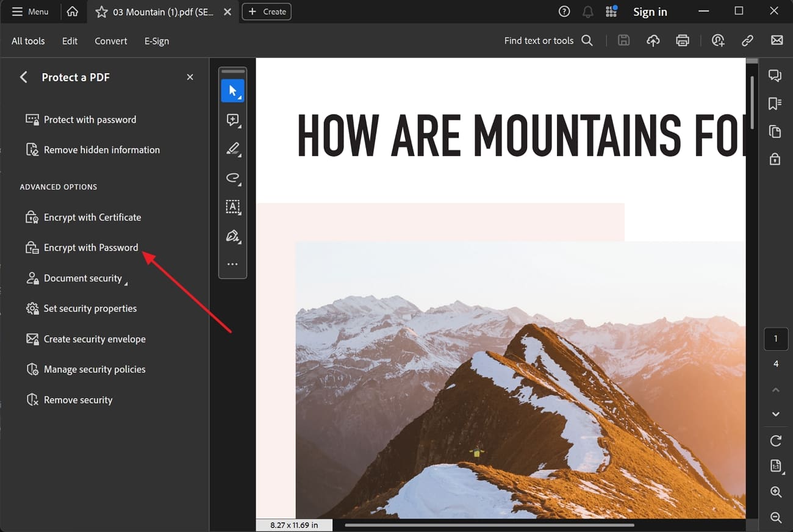Click the Create button
Image resolution: width=793 pixels, height=532 pixels.
[267, 12]
